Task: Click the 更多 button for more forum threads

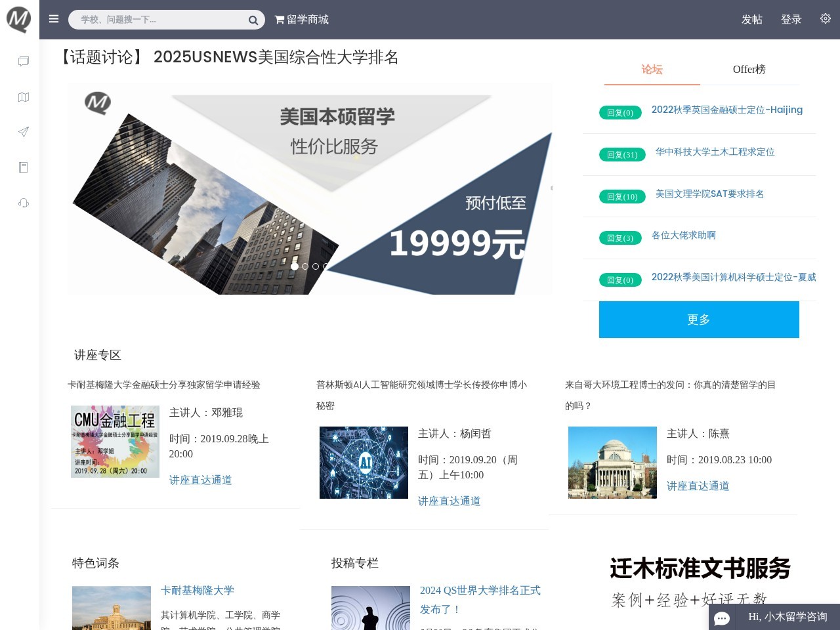Action: [x=698, y=320]
